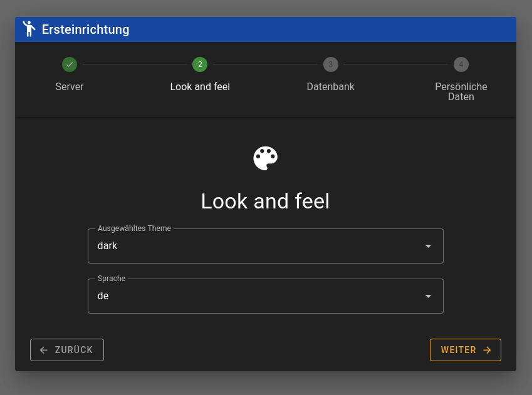
Task: Expand the Ausgewähltes Theme dropdown arrow
Action: click(x=428, y=246)
